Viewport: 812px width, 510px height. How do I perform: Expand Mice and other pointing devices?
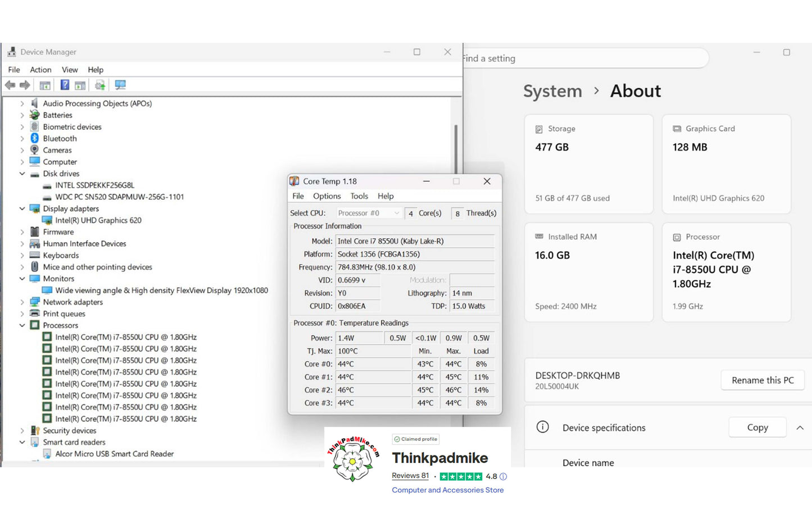point(22,267)
